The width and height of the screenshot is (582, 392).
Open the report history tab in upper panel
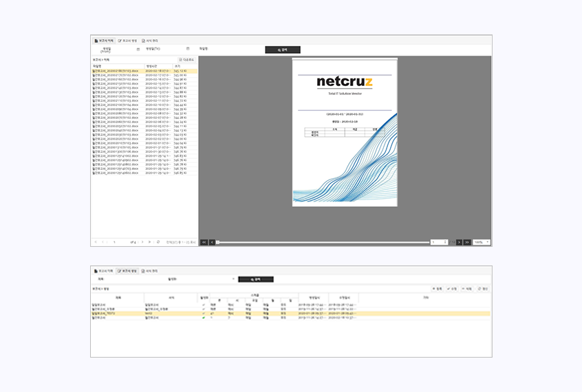point(104,41)
